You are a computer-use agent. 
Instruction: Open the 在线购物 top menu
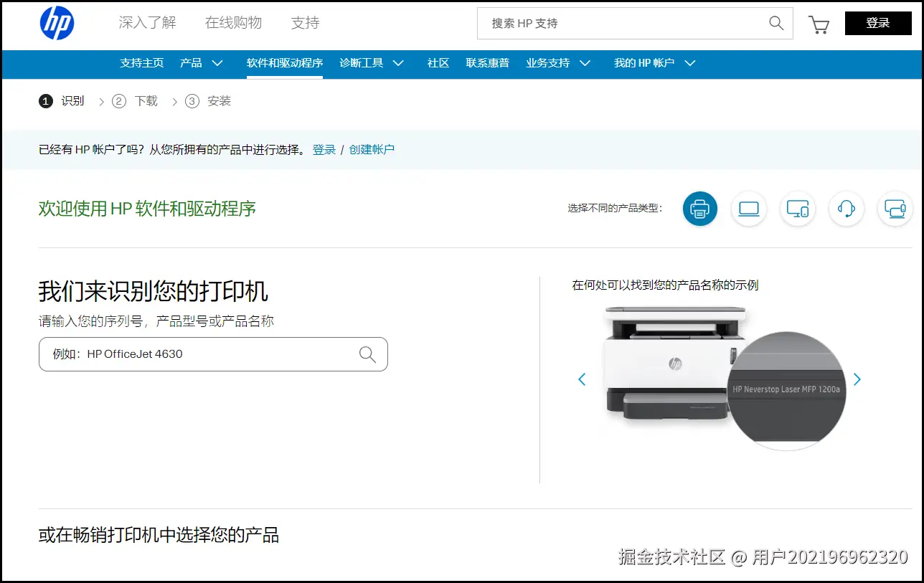(x=233, y=22)
